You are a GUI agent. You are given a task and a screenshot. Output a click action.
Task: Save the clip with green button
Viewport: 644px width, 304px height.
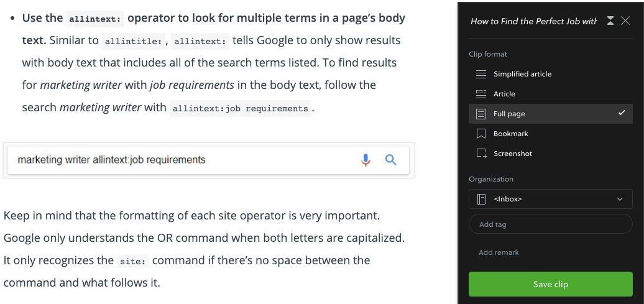click(x=550, y=284)
